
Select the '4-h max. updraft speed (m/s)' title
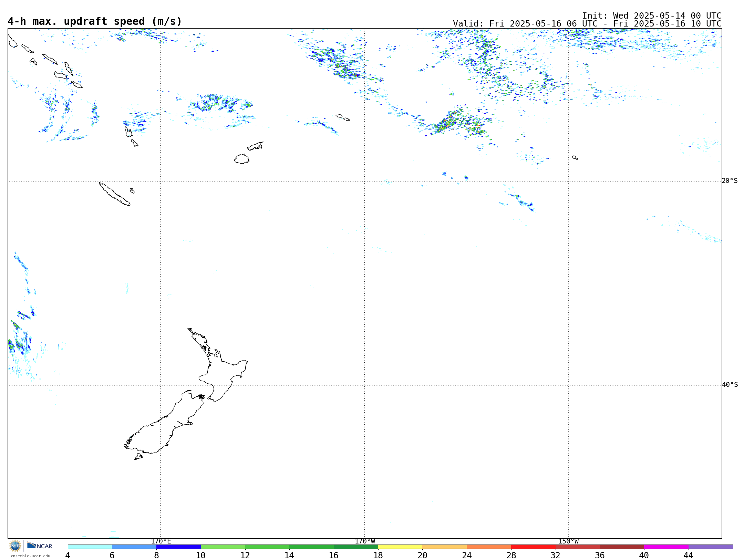point(95,21)
